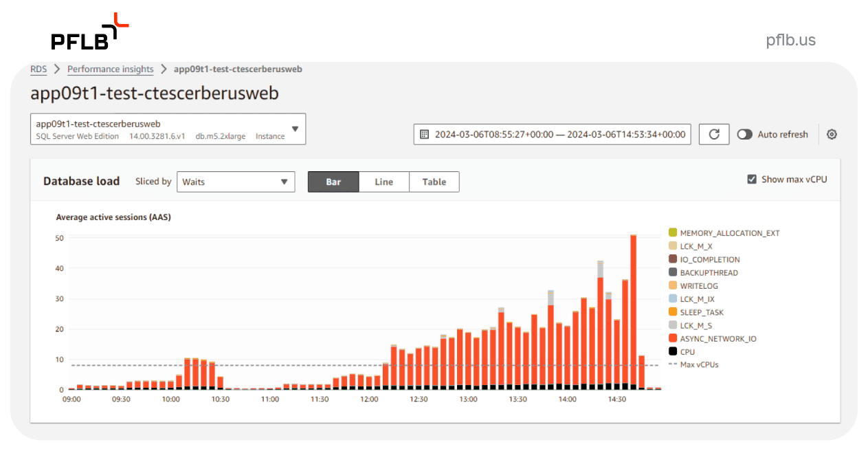Open Performance insights breadcrumb link

(111, 69)
